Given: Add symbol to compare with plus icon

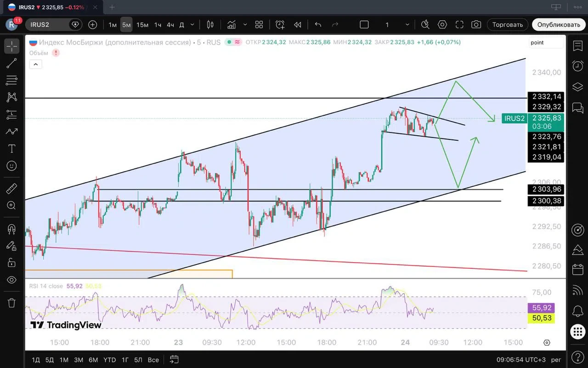Looking at the screenshot, I should pos(93,24).
